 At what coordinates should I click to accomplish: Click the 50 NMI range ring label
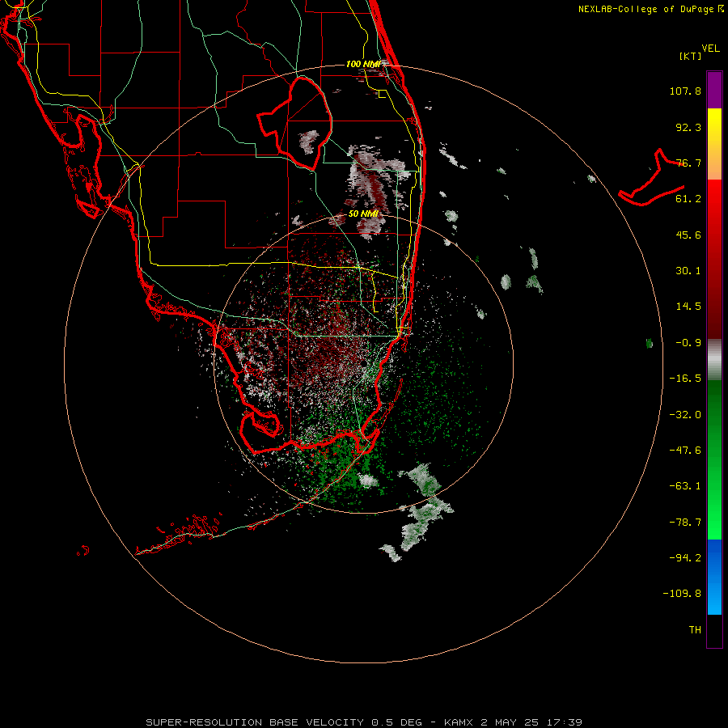[x=363, y=214]
